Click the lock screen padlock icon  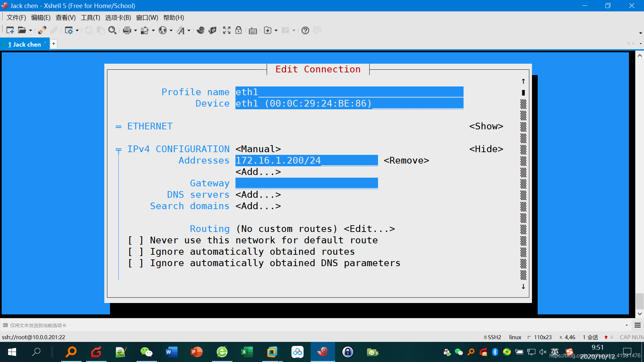point(238,31)
